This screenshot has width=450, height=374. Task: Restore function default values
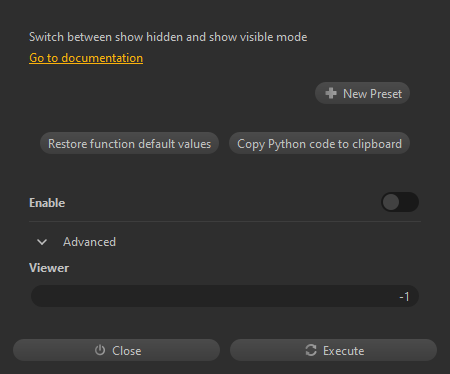pos(129,143)
